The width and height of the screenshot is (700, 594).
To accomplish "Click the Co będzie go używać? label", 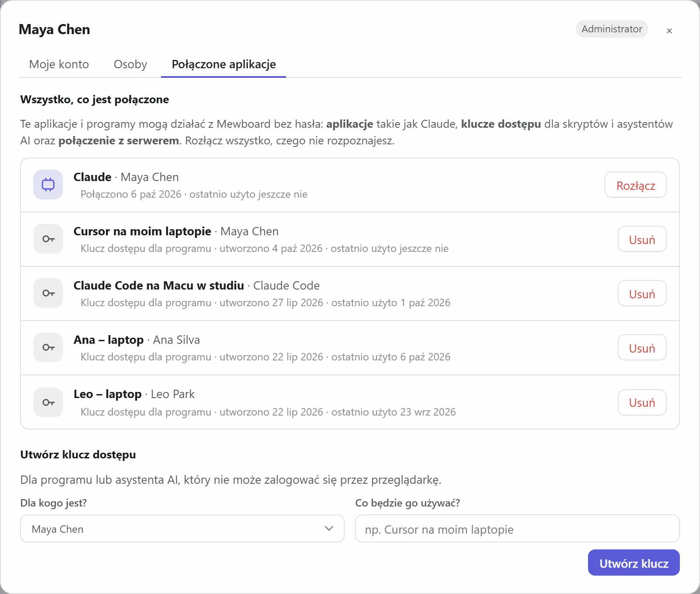I will [x=407, y=503].
